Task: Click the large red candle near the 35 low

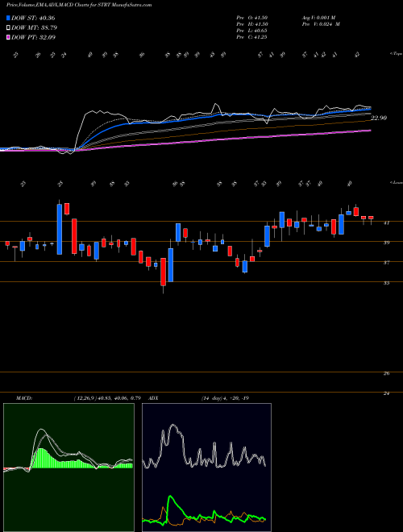Action: pos(163,272)
